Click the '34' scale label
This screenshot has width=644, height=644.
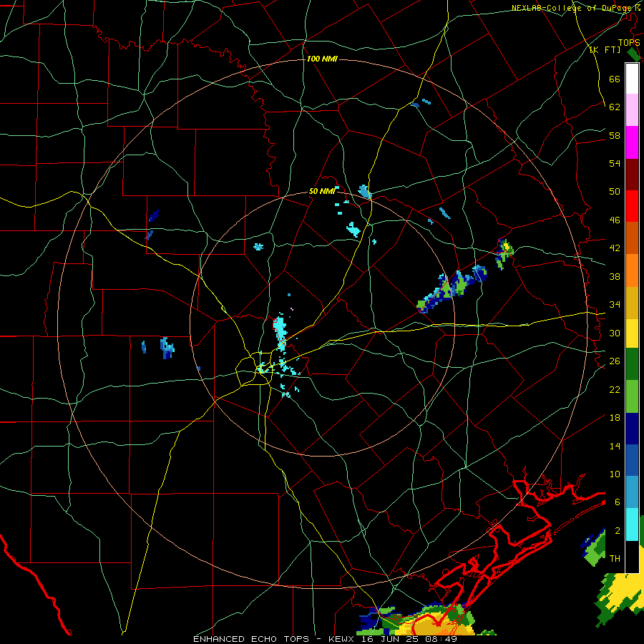point(615,305)
